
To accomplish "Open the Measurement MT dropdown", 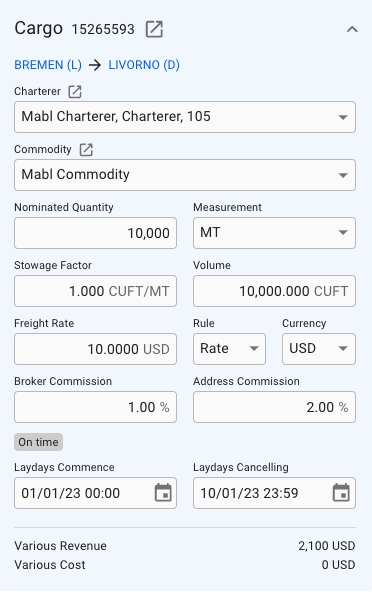I will (274, 233).
